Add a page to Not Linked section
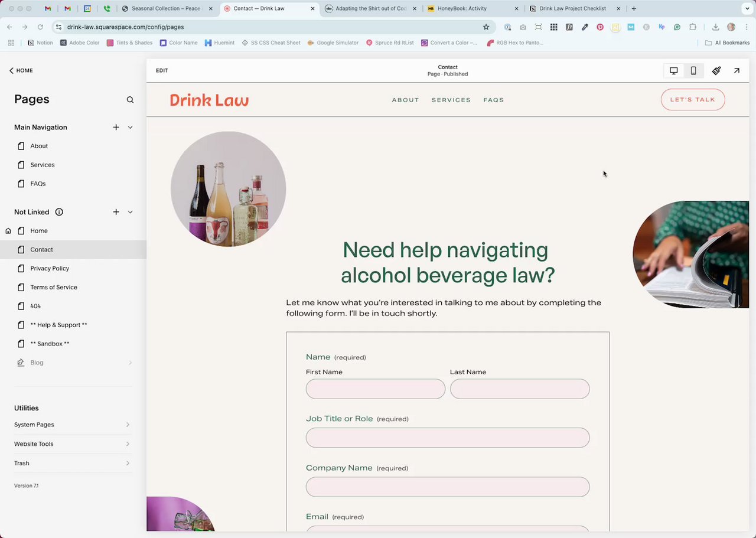This screenshot has width=756, height=538. click(x=116, y=212)
